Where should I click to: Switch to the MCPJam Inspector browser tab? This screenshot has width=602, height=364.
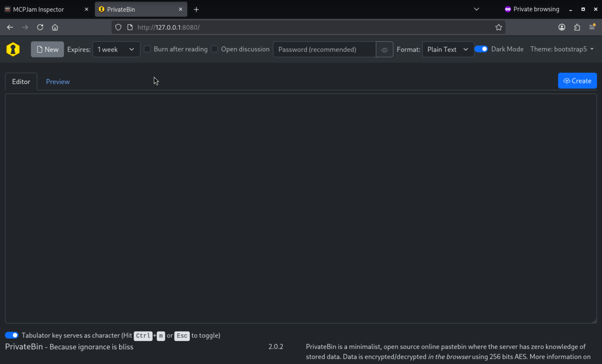pyautogui.click(x=39, y=10)
